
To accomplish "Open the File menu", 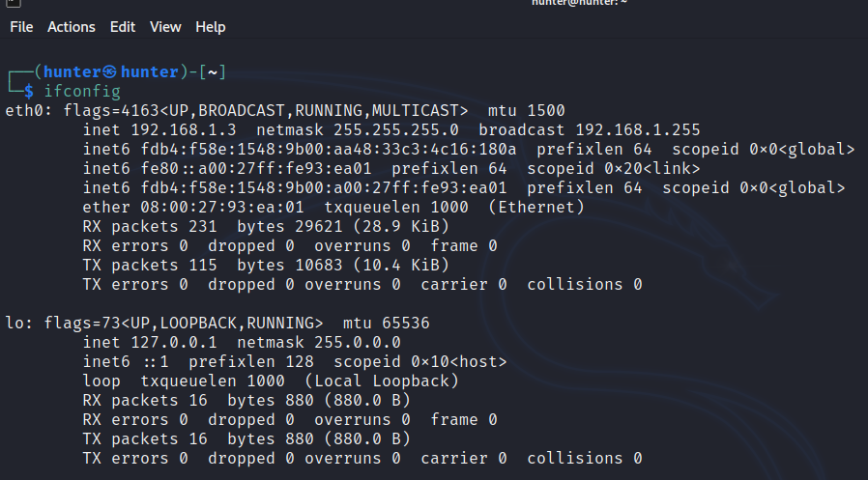I will click(x=21, y=27).
